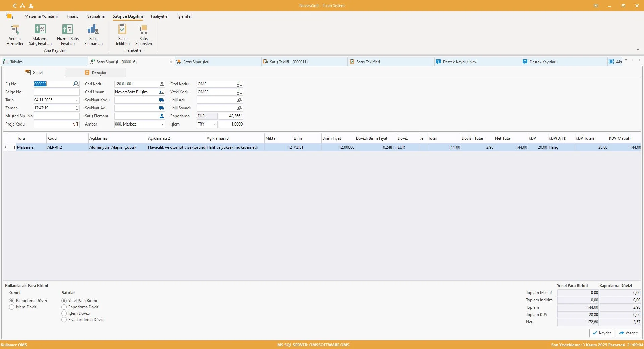
Task: Open Satış Teklifleri ribbon icon
Action: click(122, 35)
